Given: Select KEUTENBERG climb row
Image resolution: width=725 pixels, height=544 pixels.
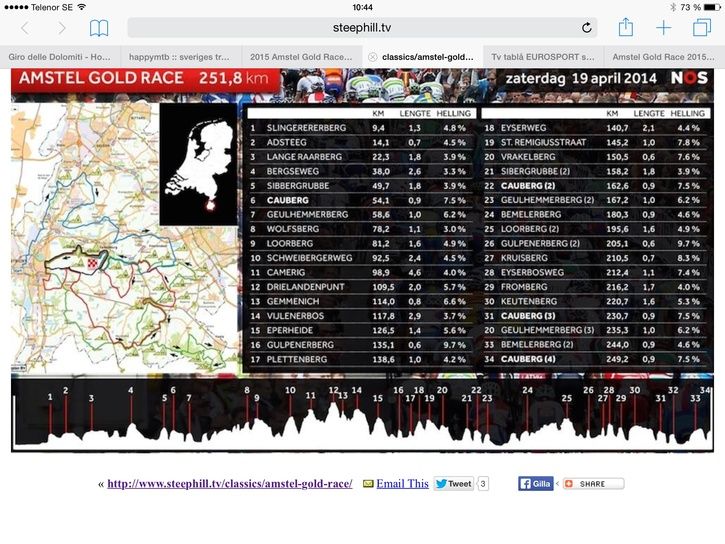Looking at the screenshot, I should 596,301.
